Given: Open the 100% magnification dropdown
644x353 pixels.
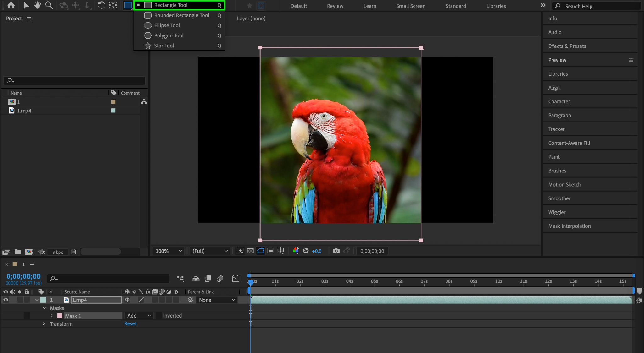Looking at the screenshot, I should point(169,251).
